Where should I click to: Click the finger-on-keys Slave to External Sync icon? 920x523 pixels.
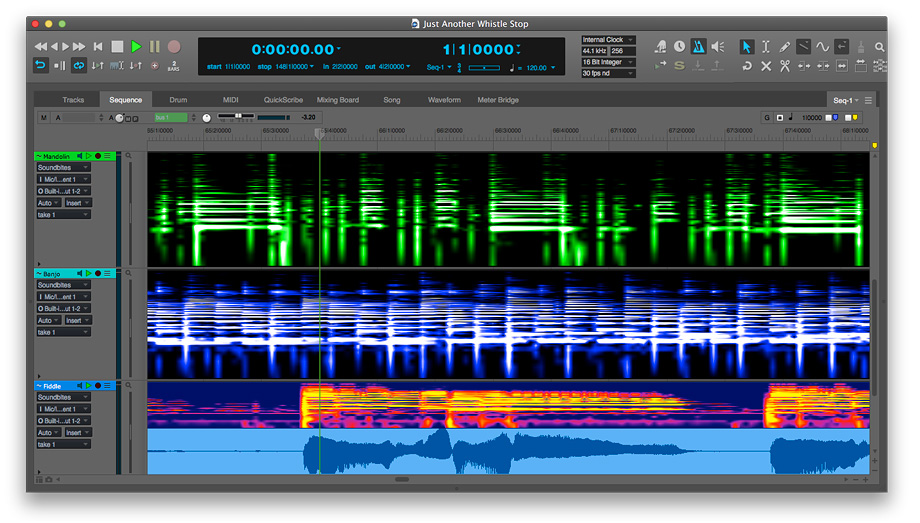661,46
